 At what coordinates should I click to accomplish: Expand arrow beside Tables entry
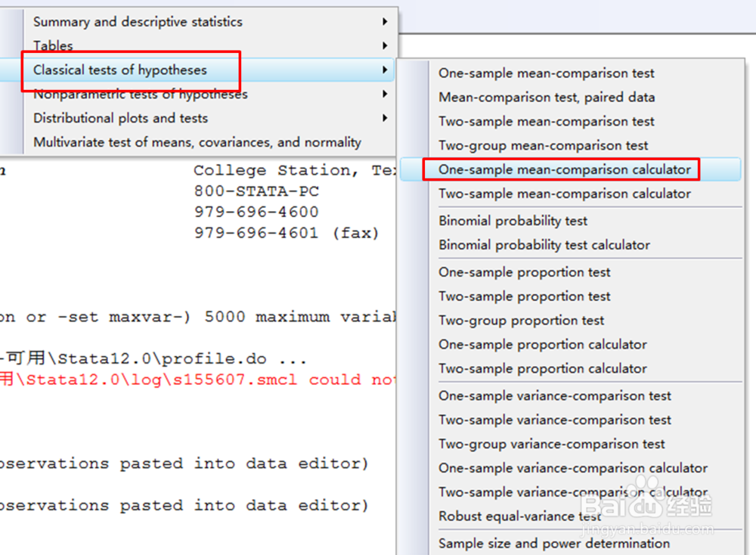coord(385,46)
